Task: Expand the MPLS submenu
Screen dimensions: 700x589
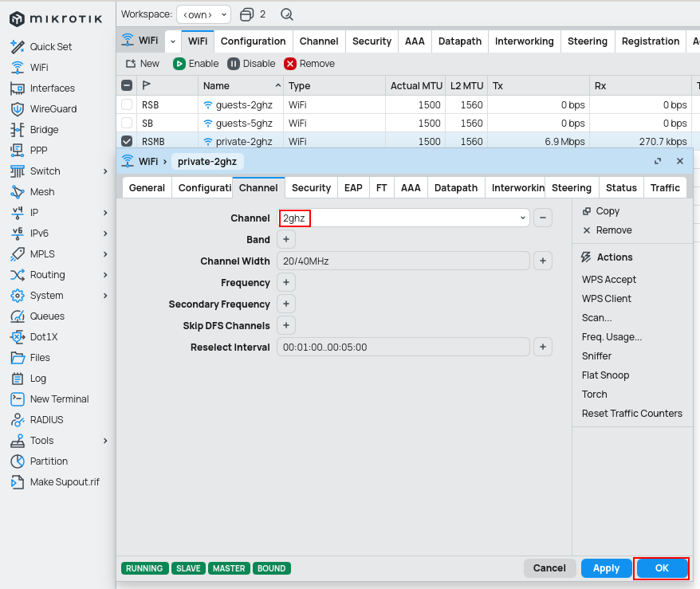Action: pyautogui.click(x=105, y=254)
